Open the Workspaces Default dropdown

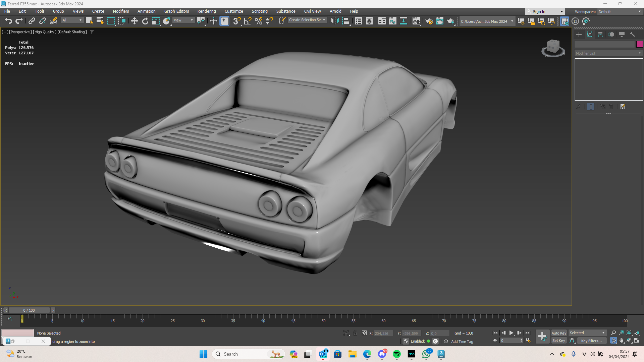(619, 12)
